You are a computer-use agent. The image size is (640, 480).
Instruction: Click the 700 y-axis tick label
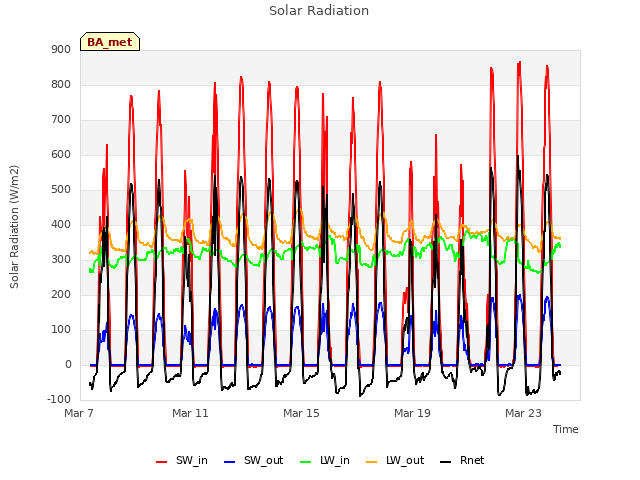[61, 120]
